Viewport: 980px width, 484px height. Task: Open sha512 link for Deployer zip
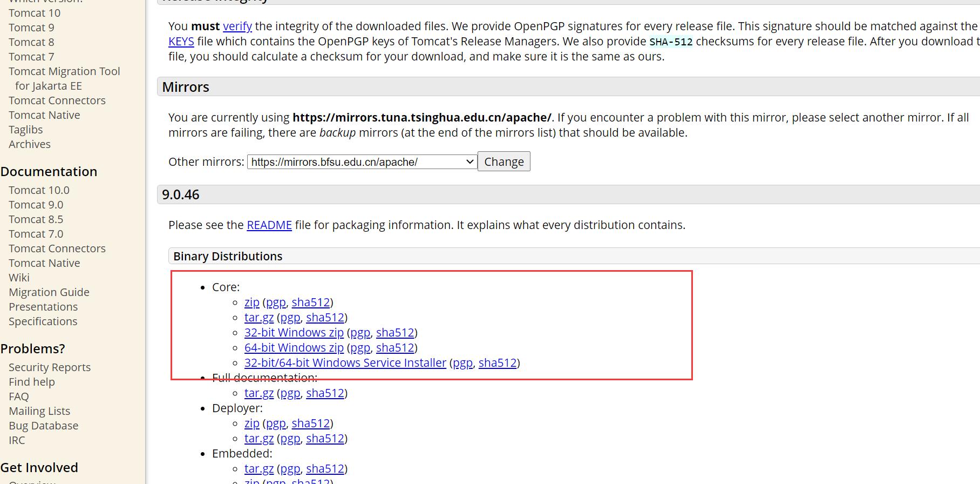(x=311, y=423)
